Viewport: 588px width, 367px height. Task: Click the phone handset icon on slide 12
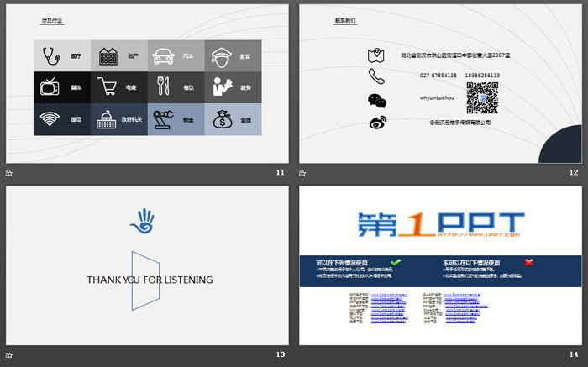point(376,76)
